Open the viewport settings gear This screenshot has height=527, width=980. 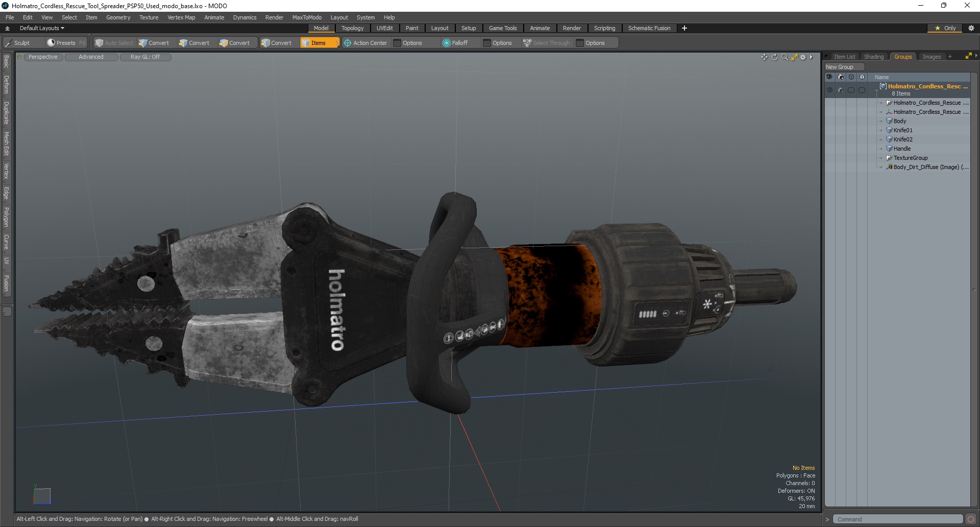point(803,57)
